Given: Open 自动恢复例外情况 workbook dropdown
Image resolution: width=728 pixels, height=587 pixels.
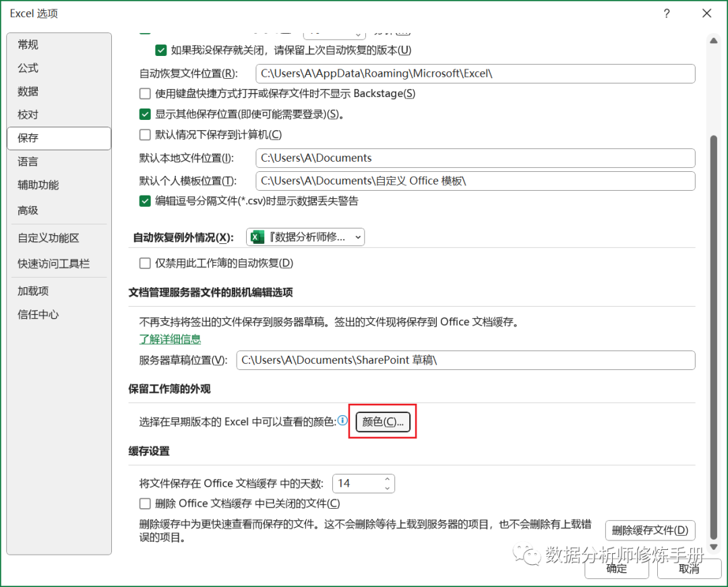Looking at the screenshot, I should (305, 237).
